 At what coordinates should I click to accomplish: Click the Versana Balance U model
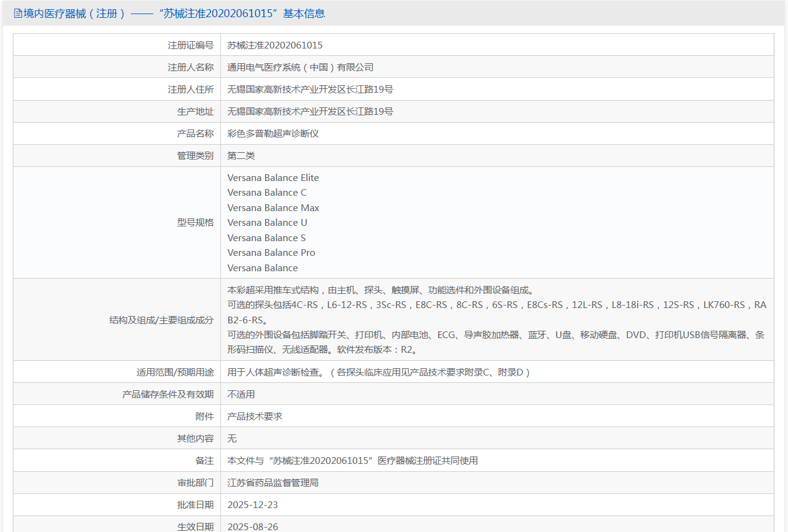(267, 223)
